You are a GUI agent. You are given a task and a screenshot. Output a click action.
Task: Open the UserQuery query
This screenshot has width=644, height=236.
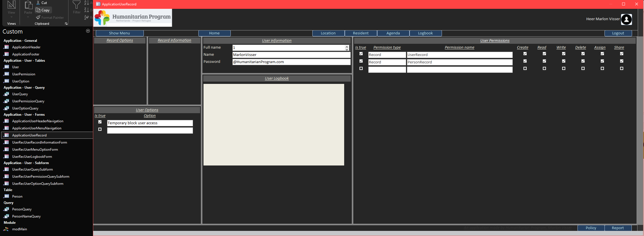tap(20, 94)
